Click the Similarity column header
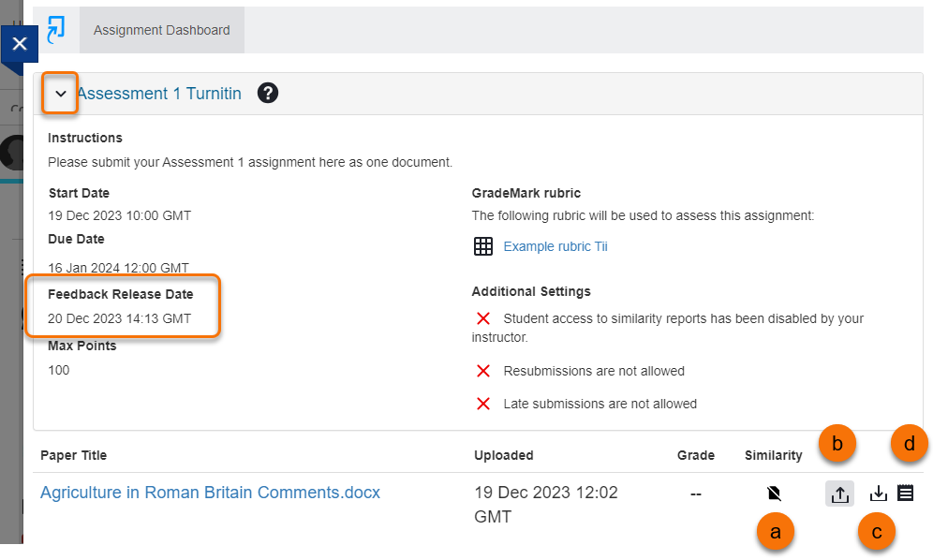The image size is (948, 560). click(x=773, y=456)
